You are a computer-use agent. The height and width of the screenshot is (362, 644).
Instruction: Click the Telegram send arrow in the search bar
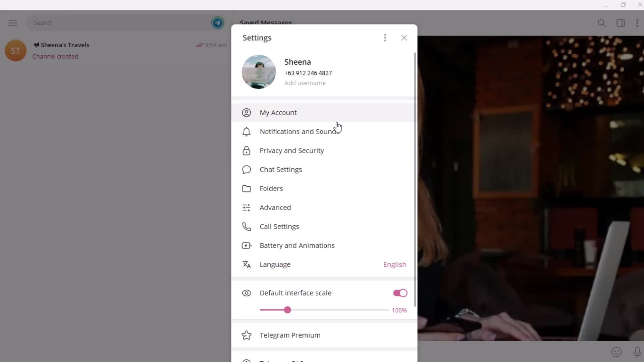tap(218, 22)
